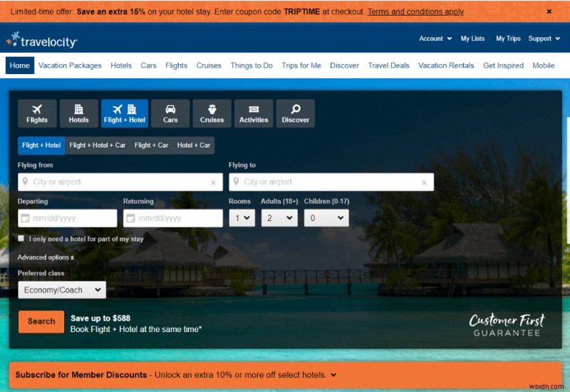This screenshot has width=570, height=392.
Task: Expand the Support menu
Action: coord(544,38)
